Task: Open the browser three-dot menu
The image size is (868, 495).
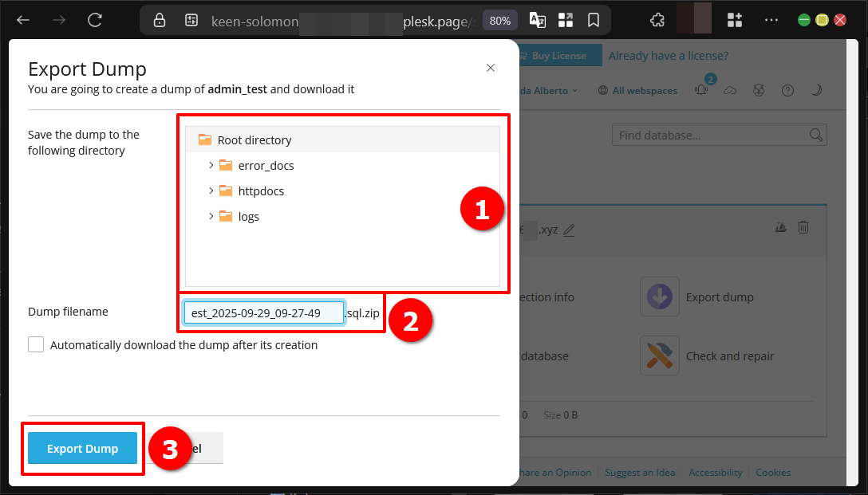Action: tap(771, 19)
